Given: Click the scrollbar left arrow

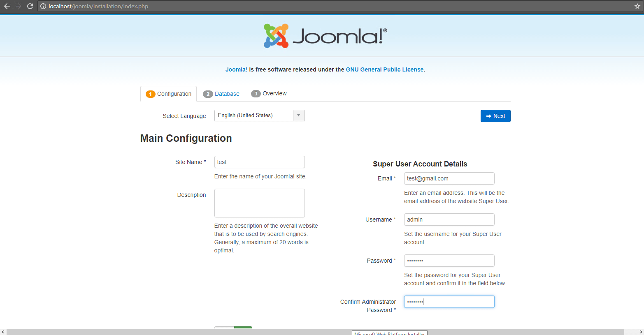Looking at the screenshot, I should click(x=3, y=332).
